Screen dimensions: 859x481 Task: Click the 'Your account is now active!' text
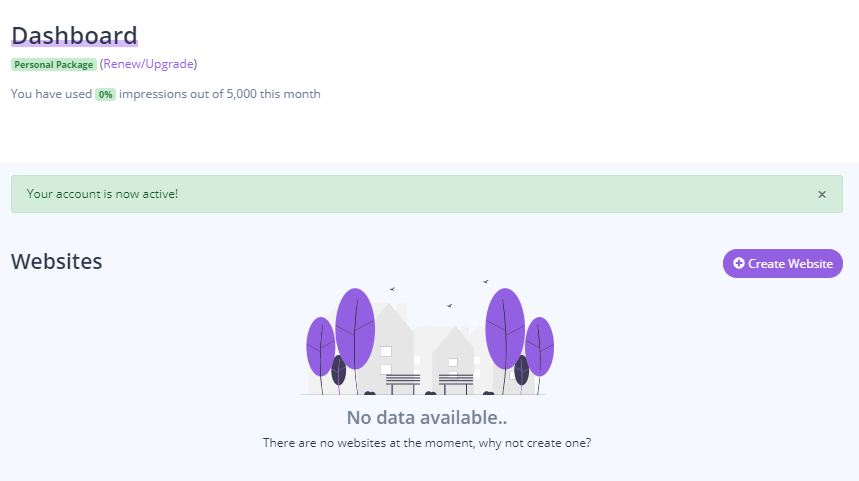pyautogui.click(x=102, y=194)
